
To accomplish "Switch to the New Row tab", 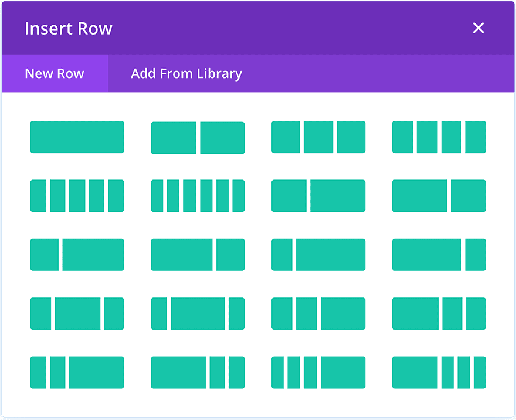I will [x=55, y=74].
